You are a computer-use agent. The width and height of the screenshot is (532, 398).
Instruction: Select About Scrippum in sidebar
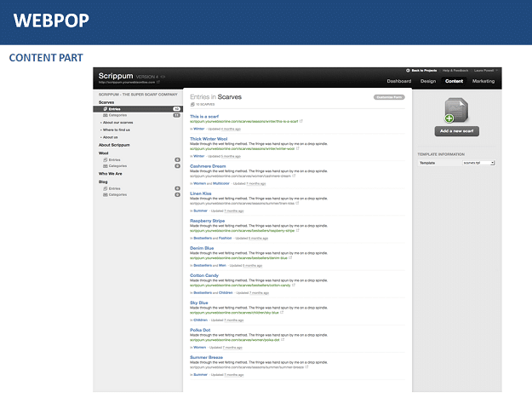(x=114, y=145)
